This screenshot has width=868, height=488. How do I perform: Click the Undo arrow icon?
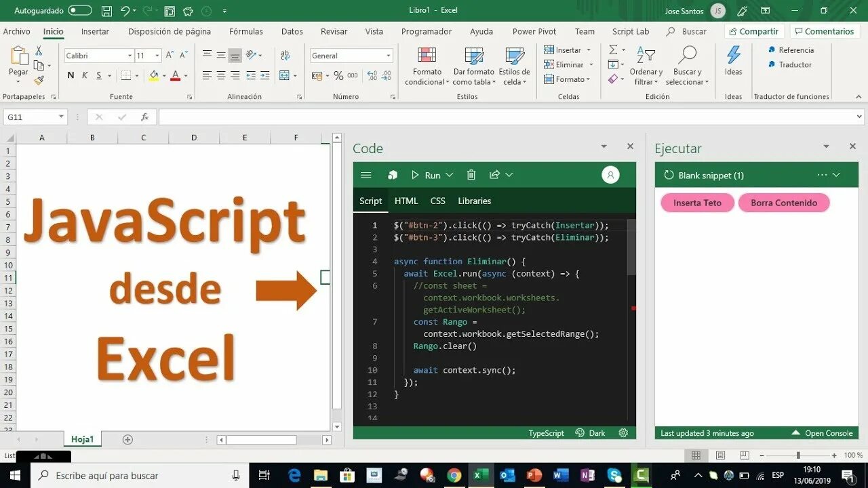pos(125,11)
